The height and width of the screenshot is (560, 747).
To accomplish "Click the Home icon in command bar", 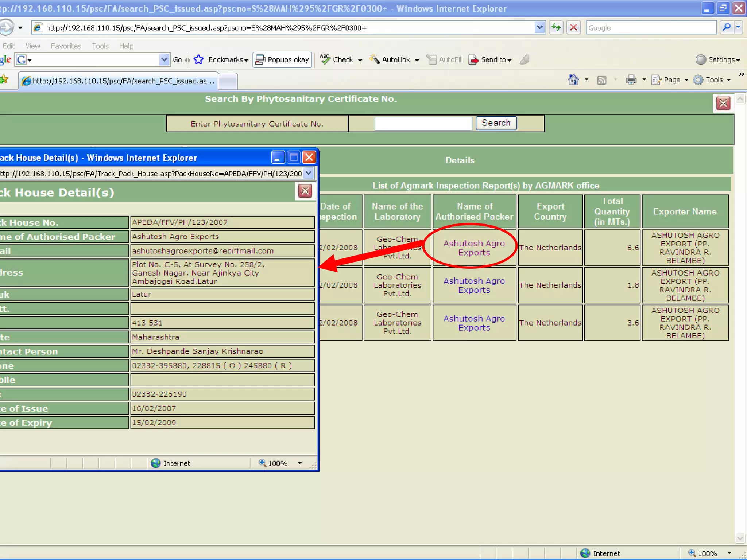I will tap(573, 80).
